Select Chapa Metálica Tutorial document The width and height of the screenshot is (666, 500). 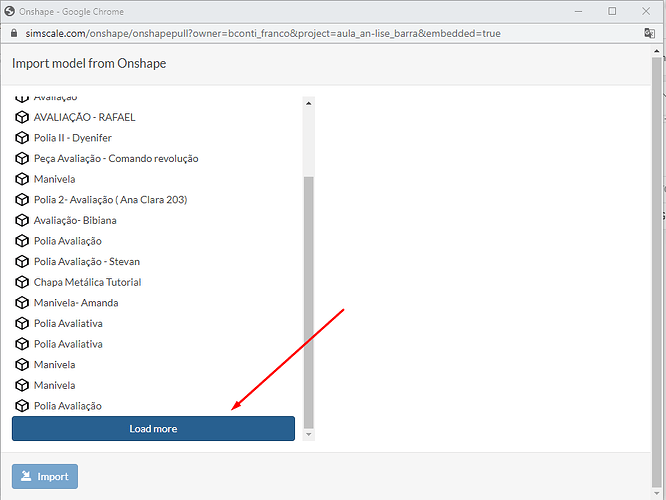coord(87,282)
